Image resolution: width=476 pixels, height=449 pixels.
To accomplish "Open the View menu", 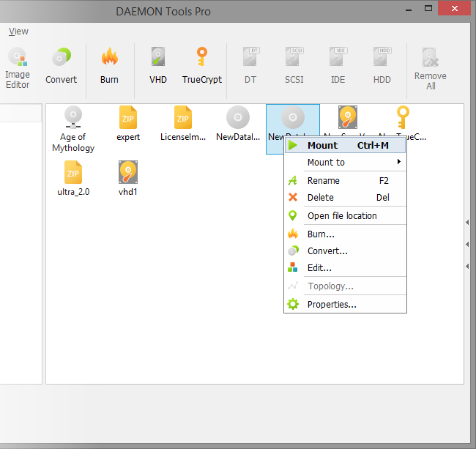I will 18,31.
